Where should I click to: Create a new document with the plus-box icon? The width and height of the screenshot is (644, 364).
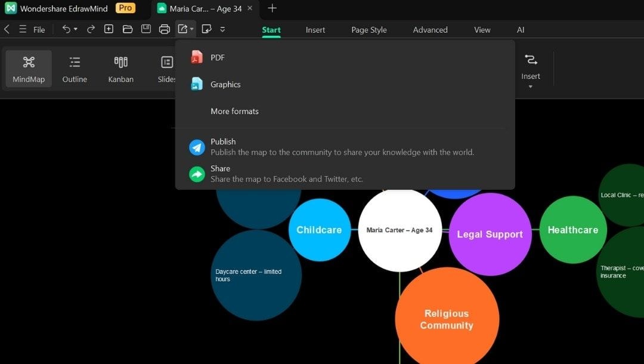point(109,29)
